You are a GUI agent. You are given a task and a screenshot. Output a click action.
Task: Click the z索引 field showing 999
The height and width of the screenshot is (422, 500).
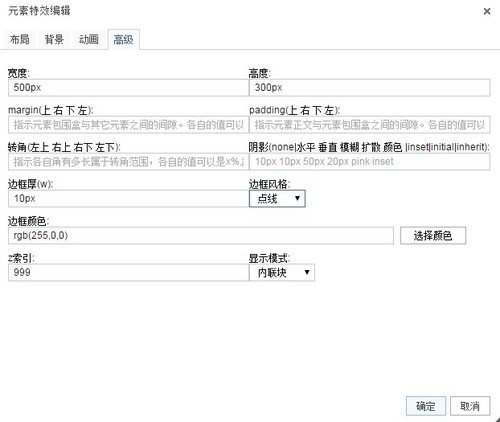point(128,273)
